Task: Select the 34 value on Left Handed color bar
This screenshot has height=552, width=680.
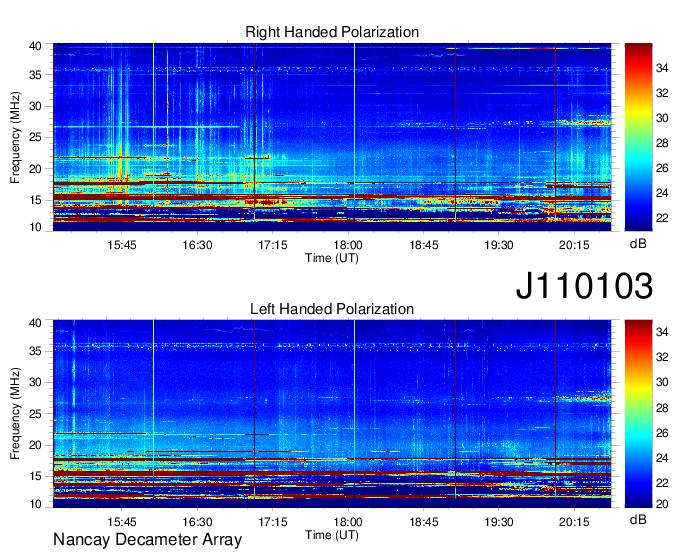Action: click(x=662, y=333)
